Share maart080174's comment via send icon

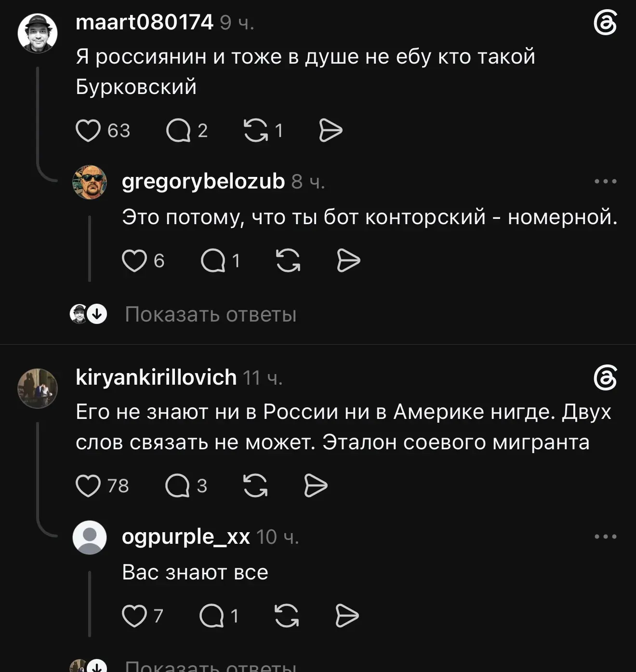331,131
